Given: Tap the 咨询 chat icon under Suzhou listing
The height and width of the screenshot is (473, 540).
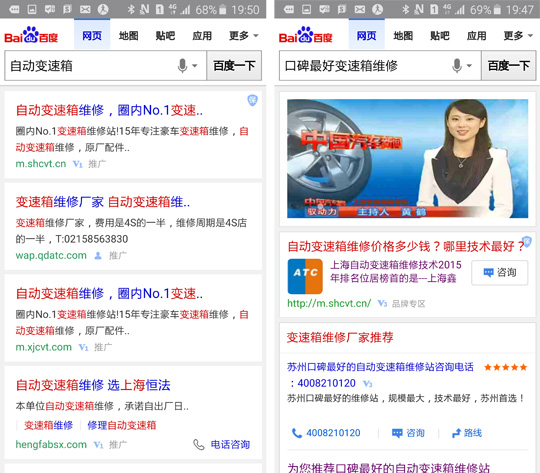Looking at the screenshot, I should tap(397, 433).
